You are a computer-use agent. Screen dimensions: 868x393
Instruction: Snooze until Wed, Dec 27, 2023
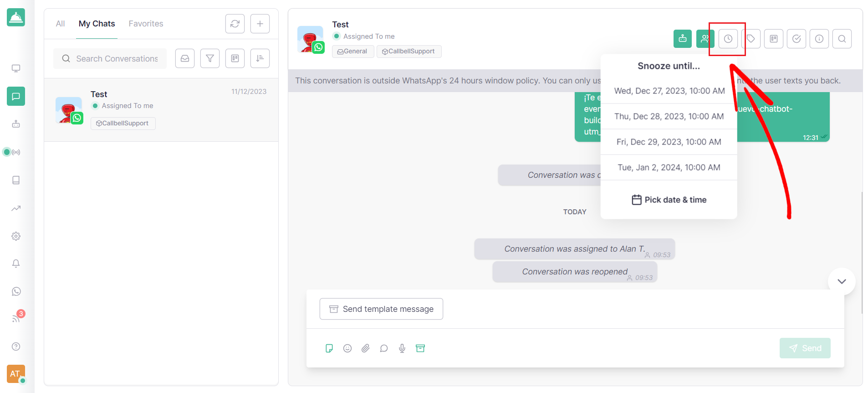pos(669,91)
